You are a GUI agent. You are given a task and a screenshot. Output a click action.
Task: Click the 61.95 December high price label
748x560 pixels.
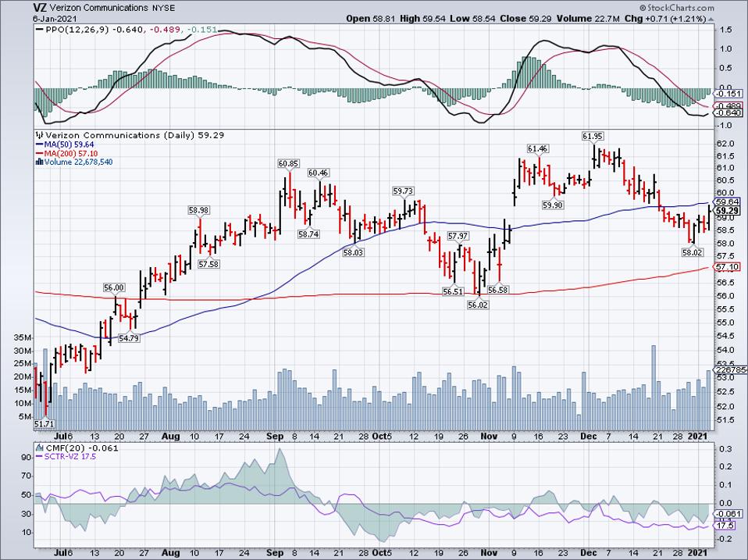593,137
